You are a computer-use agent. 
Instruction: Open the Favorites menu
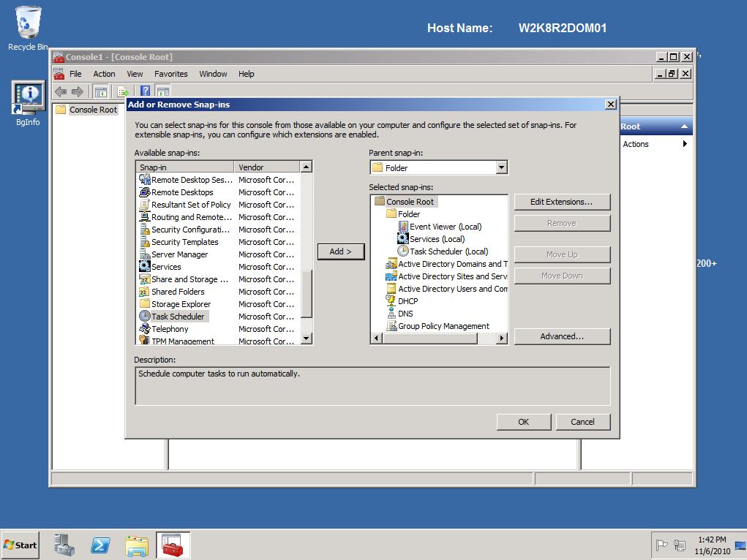click(170, 74)
